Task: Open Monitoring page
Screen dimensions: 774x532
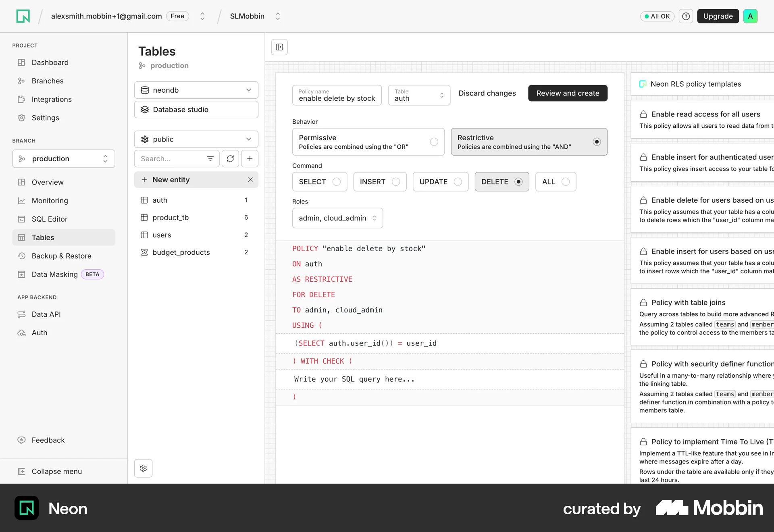Action: [x=64, y=201]
